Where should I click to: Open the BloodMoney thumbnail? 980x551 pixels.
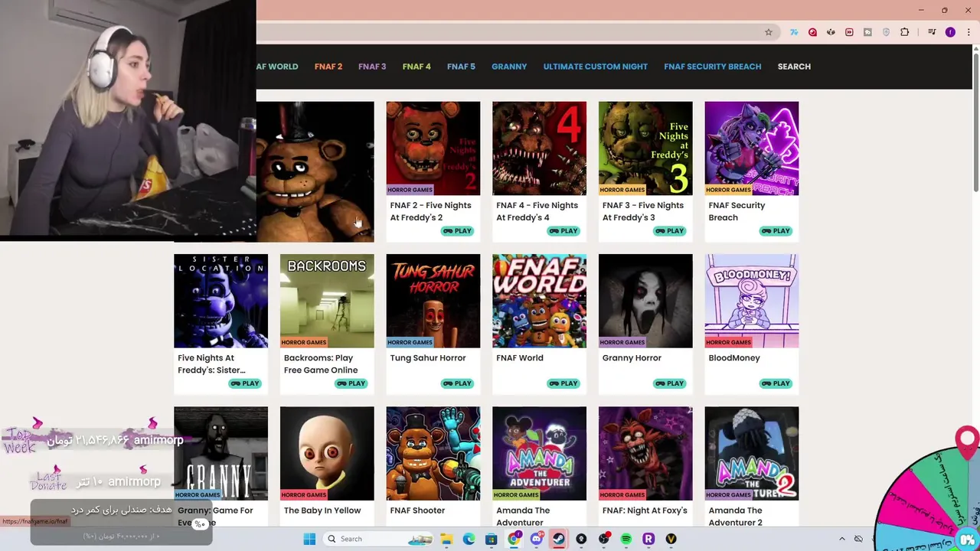tap(752, 301)
